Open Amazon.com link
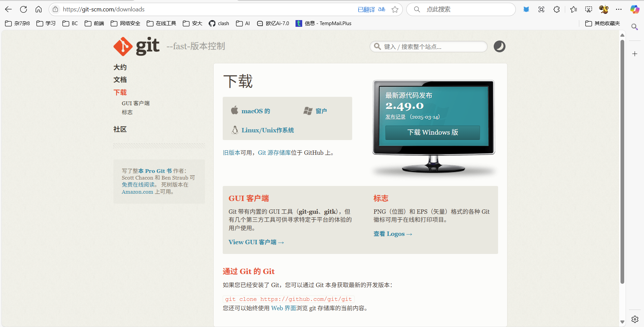Image resolution: width=644 pixels, height=327 pixels. 137,192
